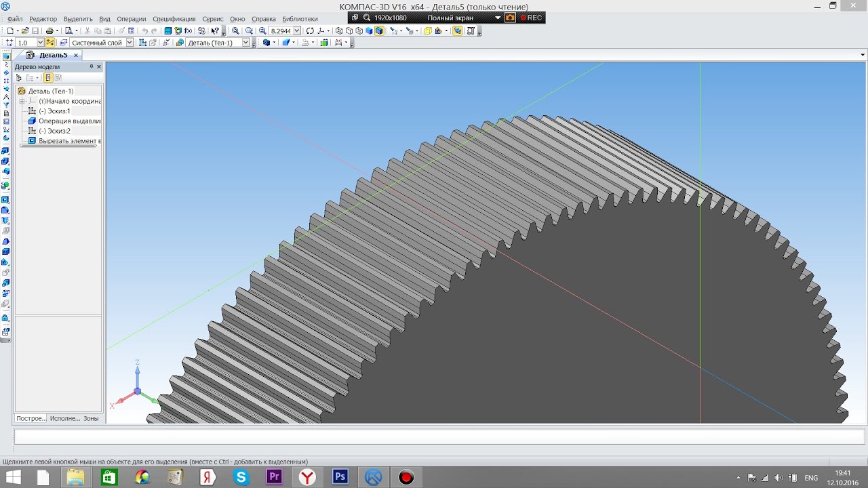Image resolution: width=868 pixels, height=488 pixels.
Task: Open the Сервис menu
Action: click(x=212, y=19)
